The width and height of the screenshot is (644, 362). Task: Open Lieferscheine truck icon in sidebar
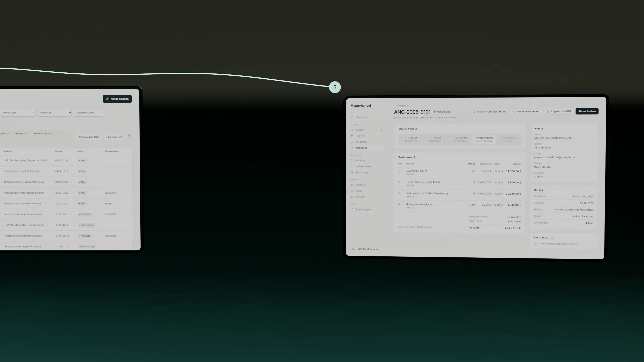pos(352,166)
